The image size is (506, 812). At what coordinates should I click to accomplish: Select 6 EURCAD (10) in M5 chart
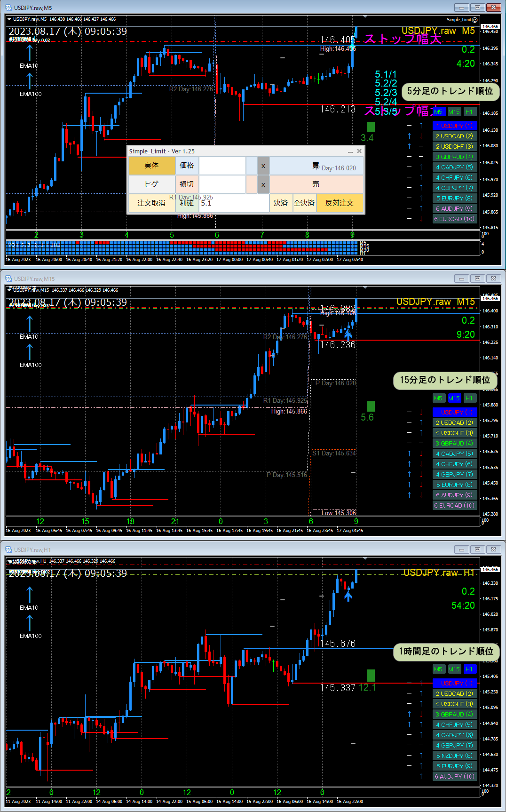[x=455, y=219]
